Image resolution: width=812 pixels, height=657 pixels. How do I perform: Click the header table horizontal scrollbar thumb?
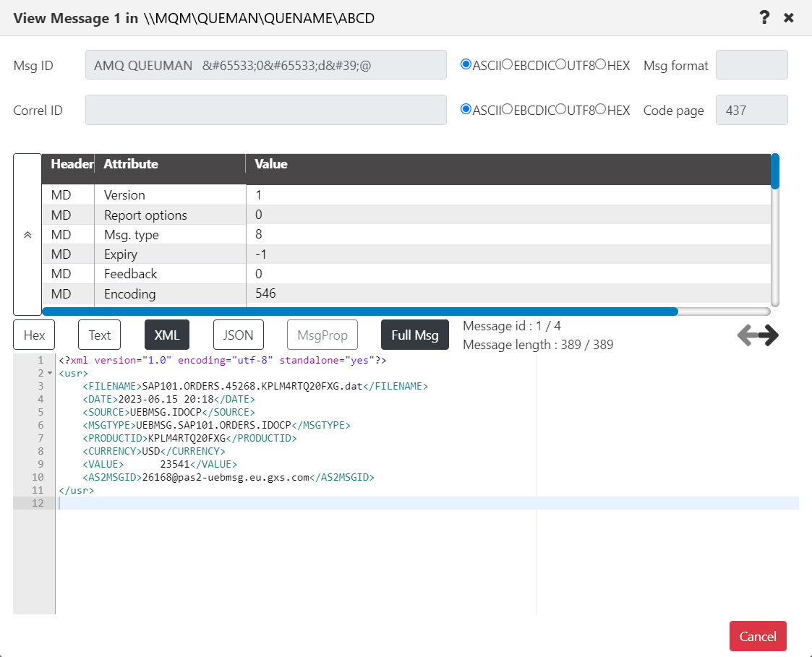(x=360, y=312)
